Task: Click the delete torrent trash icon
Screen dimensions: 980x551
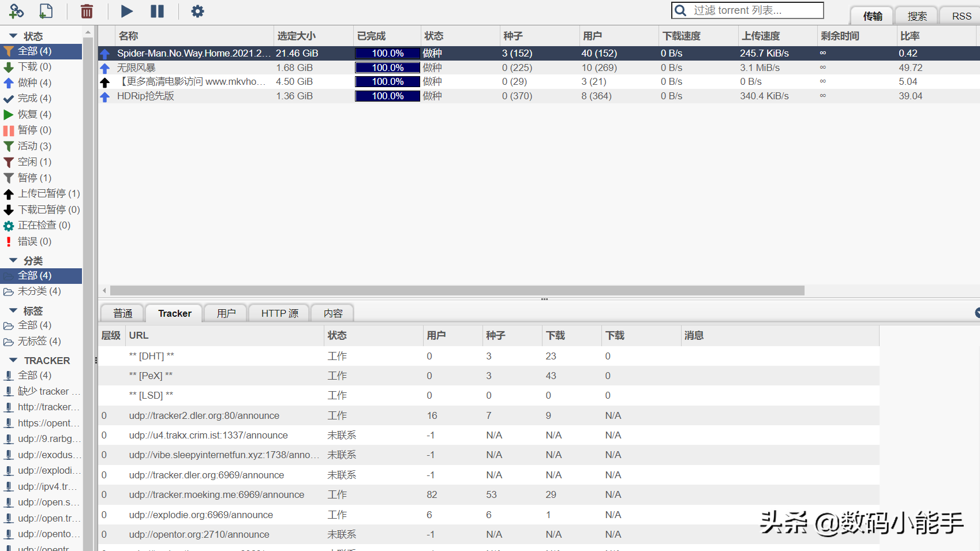Action: (87, 11)
